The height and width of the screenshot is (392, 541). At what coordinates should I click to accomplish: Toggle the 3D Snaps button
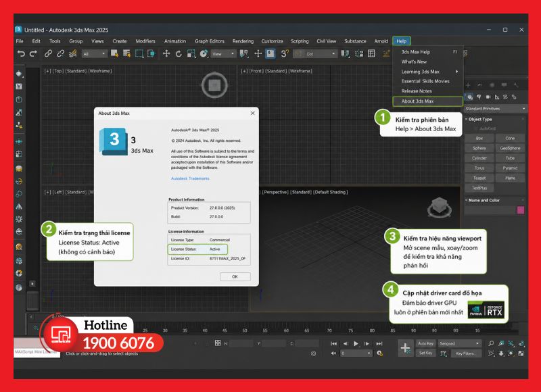click(x=284, y=53)
